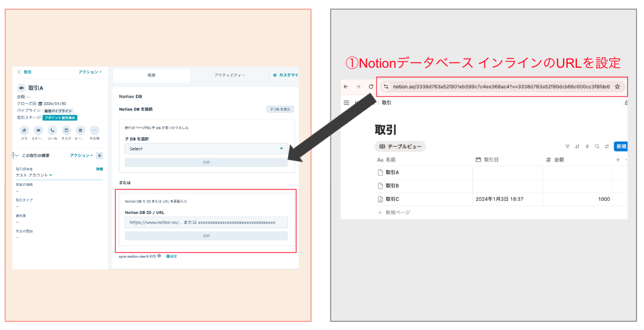
Task: Click the blue 新規 button in Notion
Action: click(x=620, y=146)
